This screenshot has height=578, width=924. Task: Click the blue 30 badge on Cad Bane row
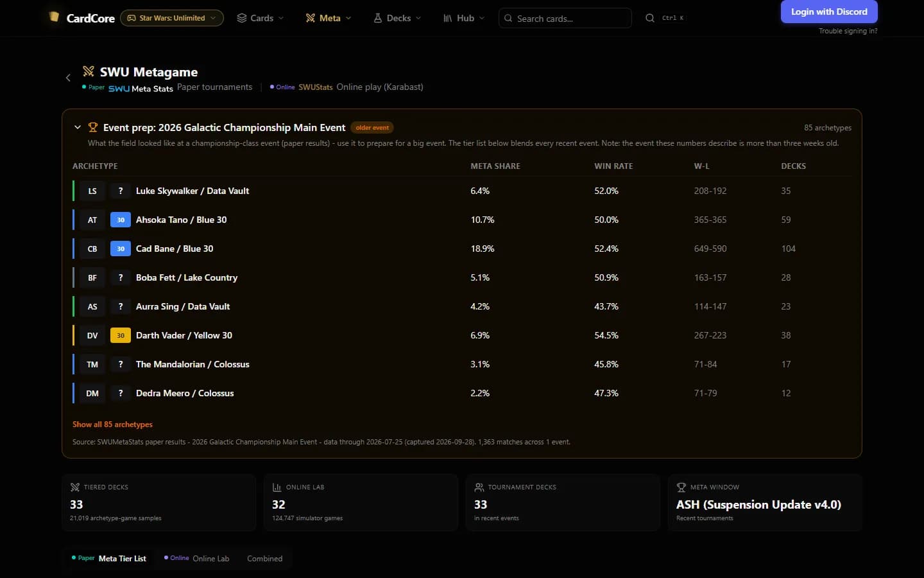(x=121, y=249)
